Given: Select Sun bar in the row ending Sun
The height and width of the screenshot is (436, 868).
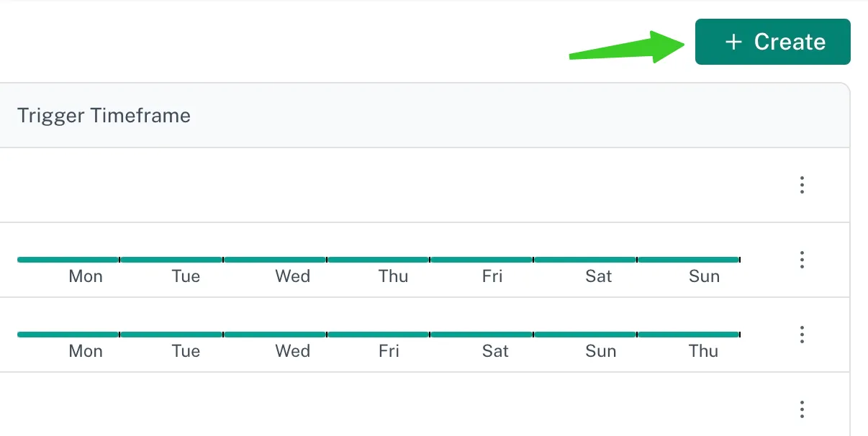Looking at the screenshot, I should point(689,260).
